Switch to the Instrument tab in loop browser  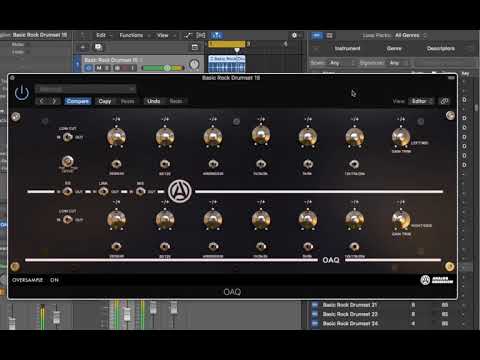pyautogui.click(x=347, y=48)
